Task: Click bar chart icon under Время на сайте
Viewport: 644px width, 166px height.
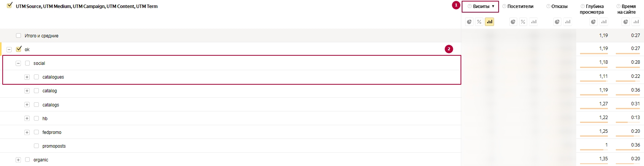Action: (x=636, y=22)
